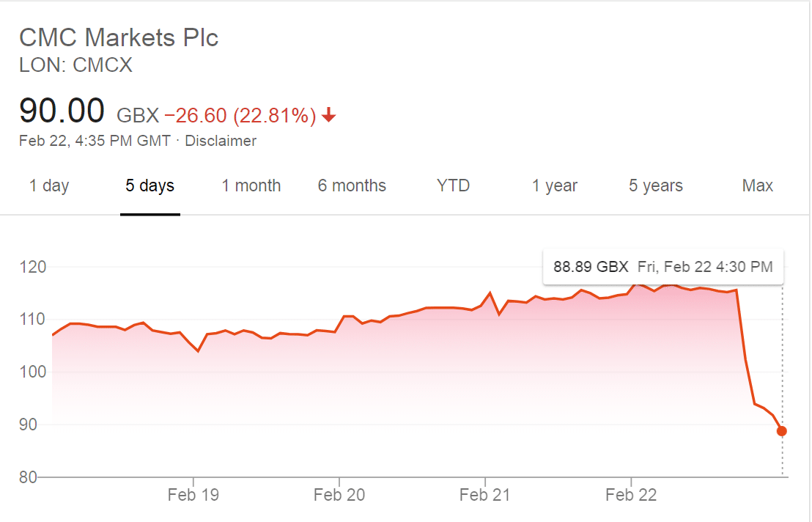The image size is (812, 522).
Task: Click the LON: CMCX ticker text
Action: click(x=76, y=65)
